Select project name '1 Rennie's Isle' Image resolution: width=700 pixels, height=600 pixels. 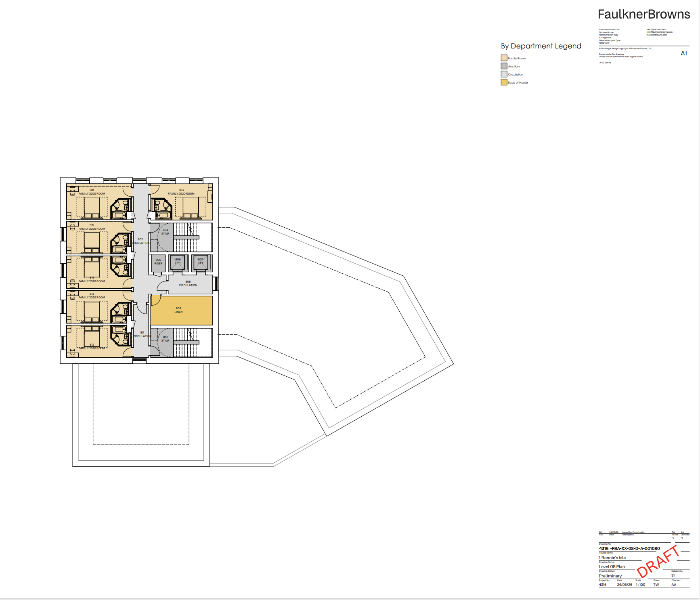612,558
